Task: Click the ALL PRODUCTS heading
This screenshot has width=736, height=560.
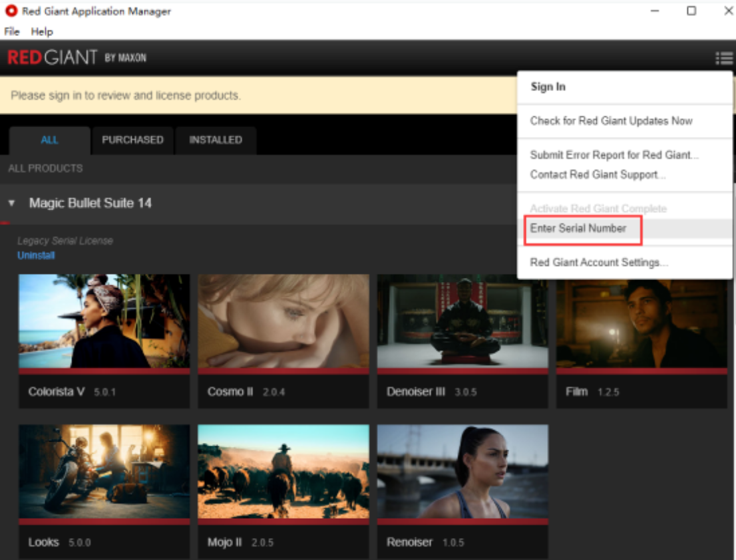Action: click(45, 168)
